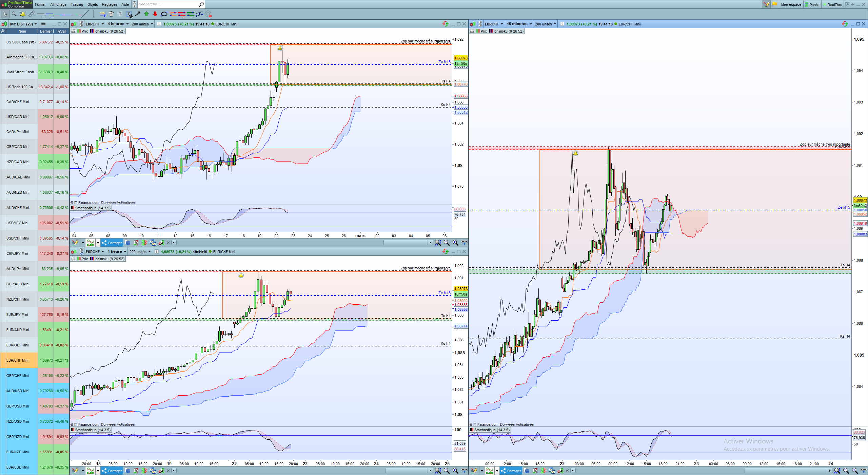Open the MY LIST (29) dropdown

coord(23,24)
